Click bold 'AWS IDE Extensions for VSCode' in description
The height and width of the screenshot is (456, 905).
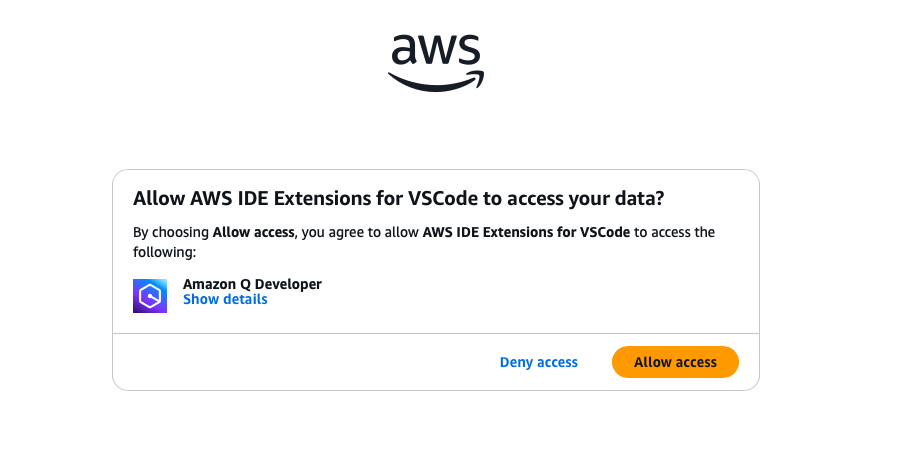[526, 232]
